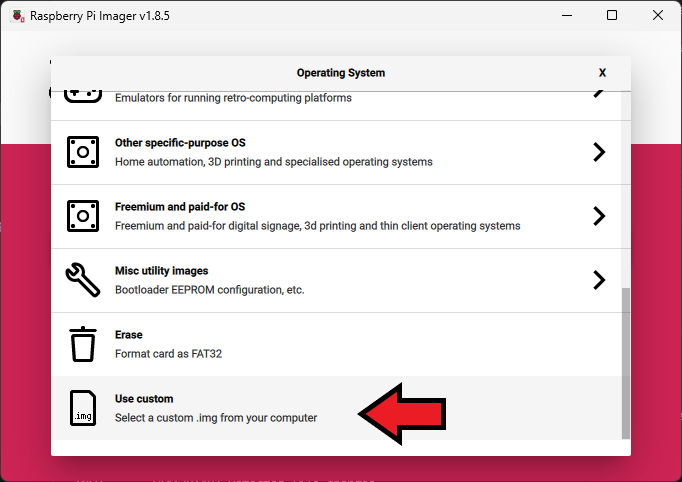This screenshot has width=682, height=482.
Task: Minimize the Raspberry Pi Imager window
Action: click(566, 16)
